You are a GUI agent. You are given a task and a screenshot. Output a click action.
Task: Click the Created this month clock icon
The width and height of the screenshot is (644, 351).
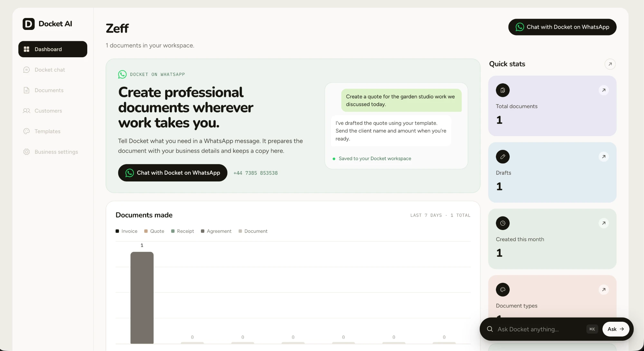pos(503,223)
